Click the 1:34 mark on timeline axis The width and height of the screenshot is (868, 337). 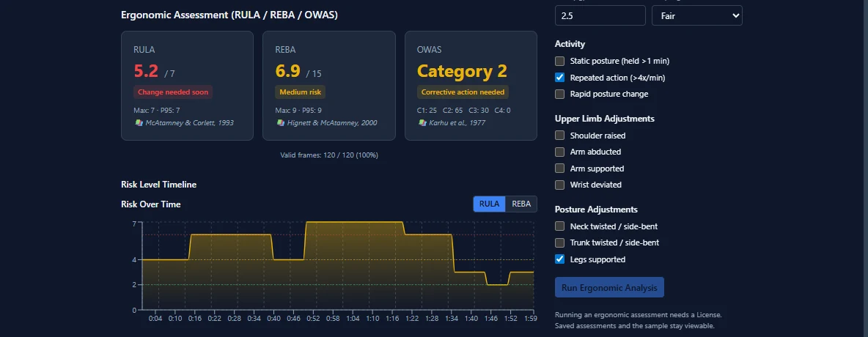(x=452, y=319)
